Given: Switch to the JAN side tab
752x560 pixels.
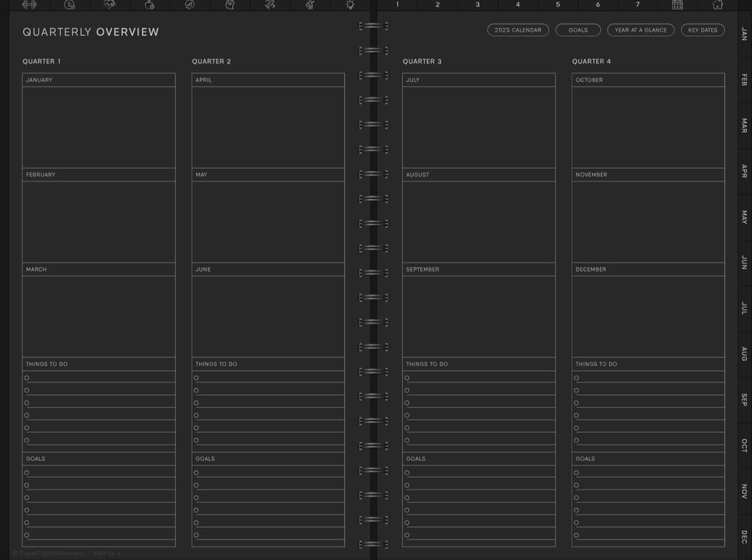Looking at the screenshot, I should pos(744,34).
